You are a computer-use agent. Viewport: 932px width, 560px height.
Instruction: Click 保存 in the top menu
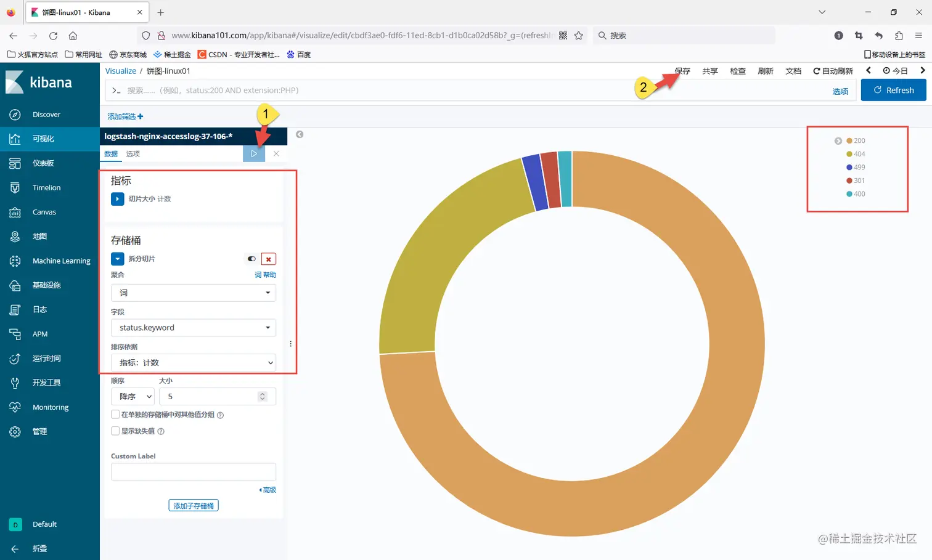click(682, 71)
